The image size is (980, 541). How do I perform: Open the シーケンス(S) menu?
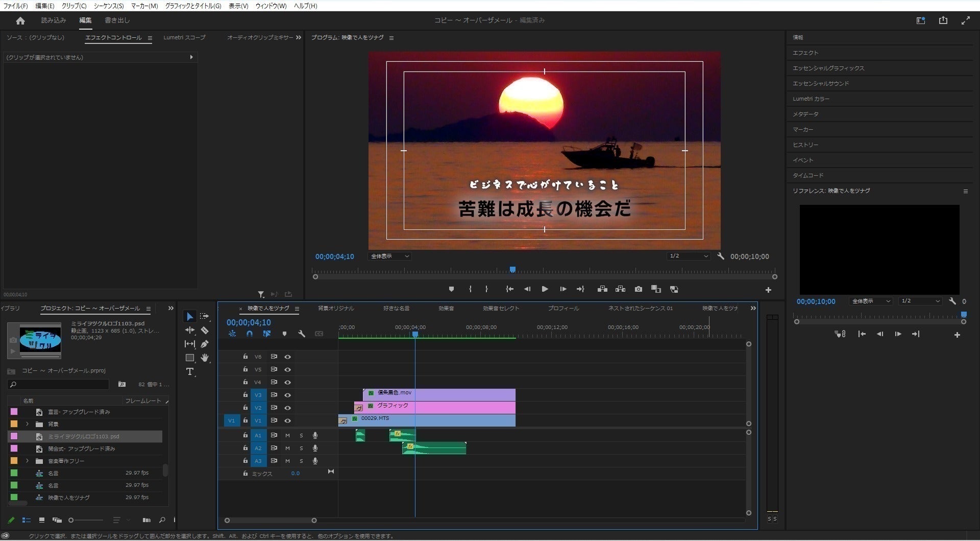tap(109, 6)
